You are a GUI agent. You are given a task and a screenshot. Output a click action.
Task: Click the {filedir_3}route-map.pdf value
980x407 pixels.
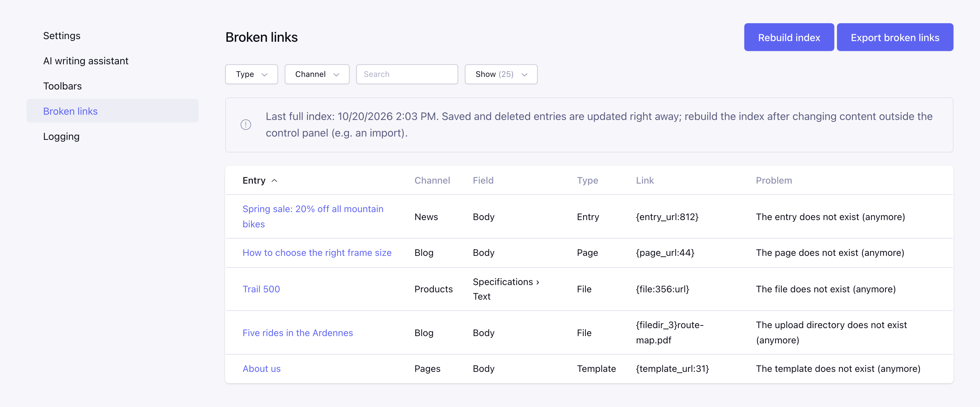tap(670, 333)
